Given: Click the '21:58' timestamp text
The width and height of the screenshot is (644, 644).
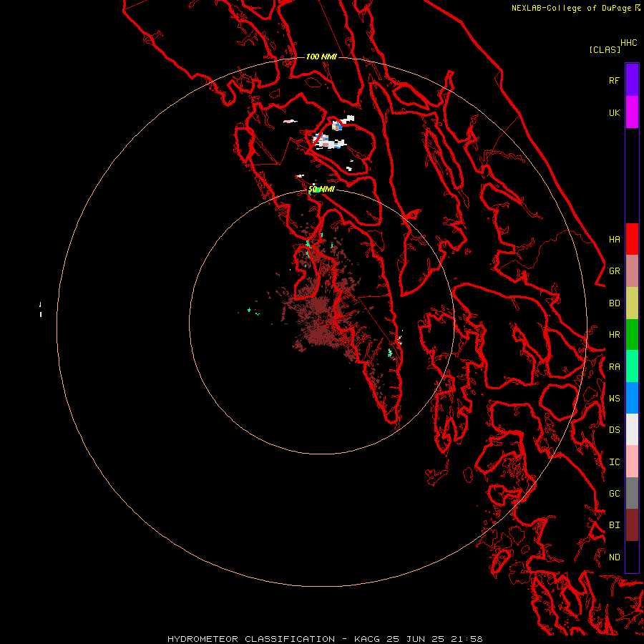Looking at the screenshot, I should point(469,639).
